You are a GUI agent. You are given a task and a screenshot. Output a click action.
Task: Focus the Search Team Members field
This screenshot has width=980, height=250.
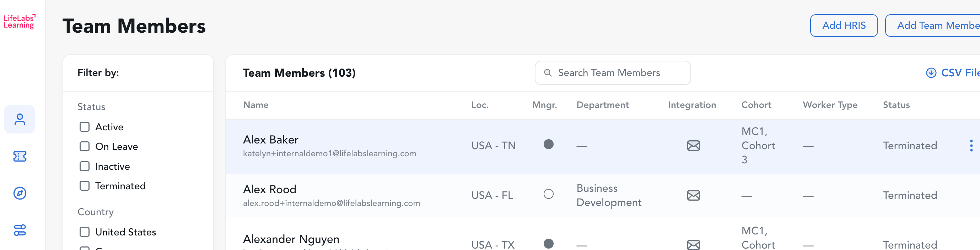(x=613, y=72)
